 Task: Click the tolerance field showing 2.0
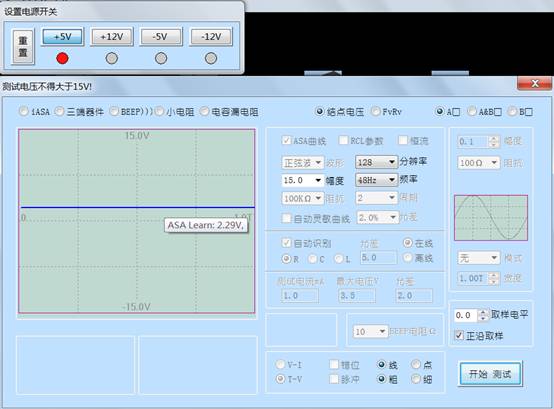pyautogui.click(x=414, y=296)
